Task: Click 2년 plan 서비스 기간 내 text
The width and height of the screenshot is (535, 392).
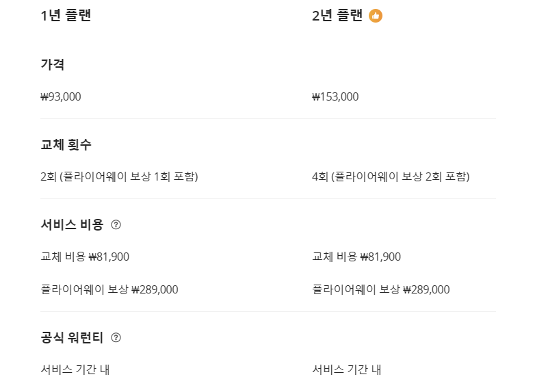Action: pyautogui.click(x=347, y=369)
